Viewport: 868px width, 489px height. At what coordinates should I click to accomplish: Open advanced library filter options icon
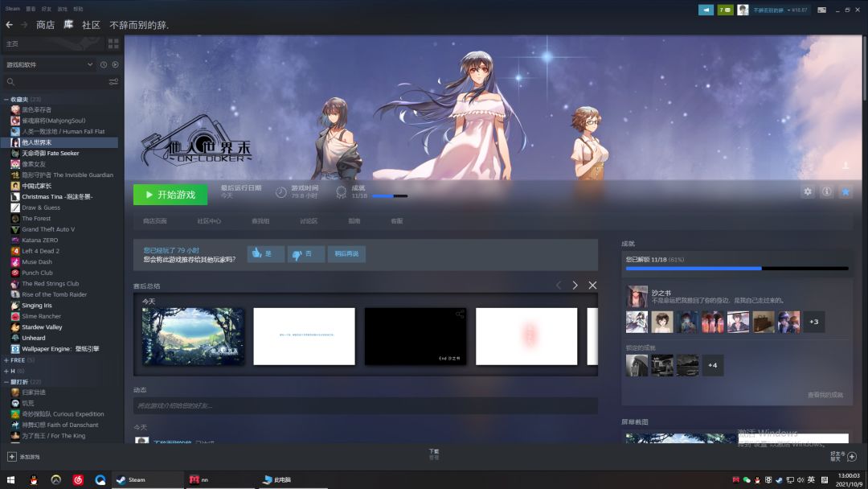tap(113, 82)
